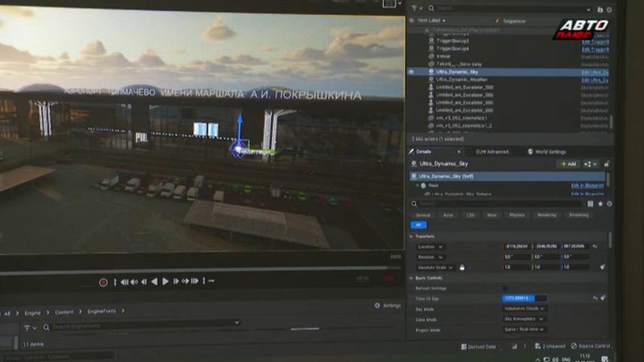Open the Color Mode dropdown
The width and height of the screenshot is (644, 362).
click(524, 319)
